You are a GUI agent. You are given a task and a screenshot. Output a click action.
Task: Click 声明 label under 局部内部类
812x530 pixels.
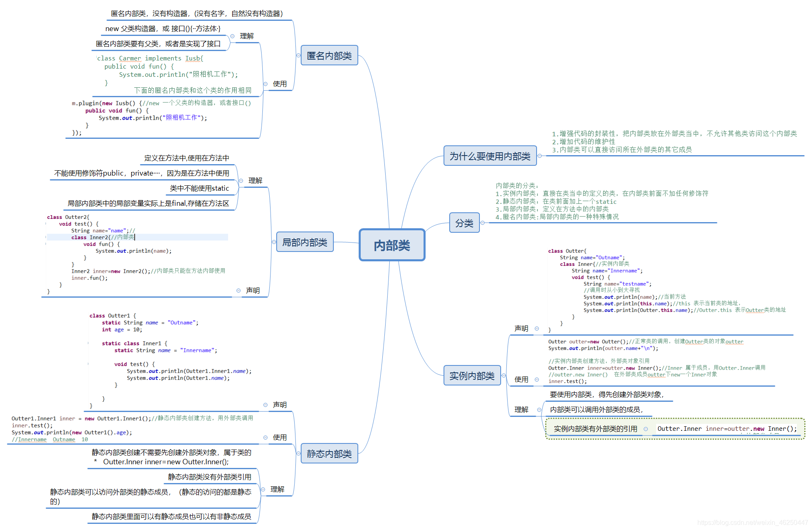click(253, 291)
